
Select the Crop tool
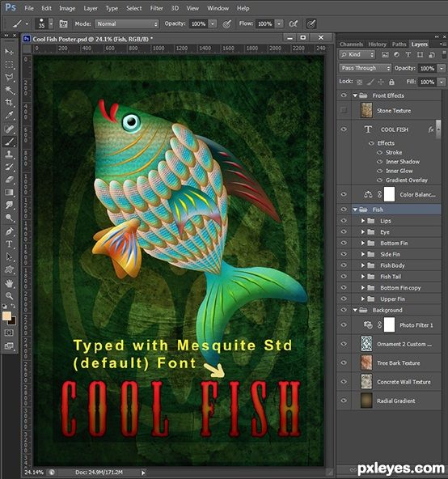[9, 102]
